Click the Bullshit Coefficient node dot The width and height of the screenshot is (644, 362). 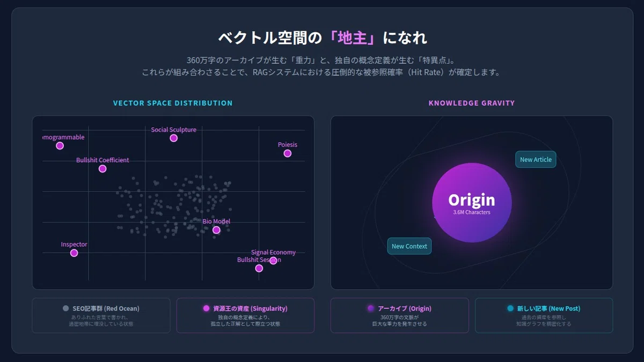pos(103,169)
